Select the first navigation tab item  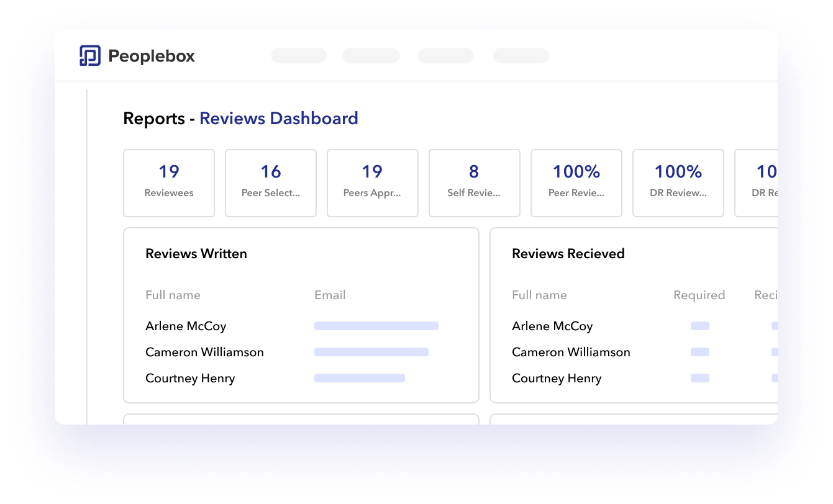298,55
